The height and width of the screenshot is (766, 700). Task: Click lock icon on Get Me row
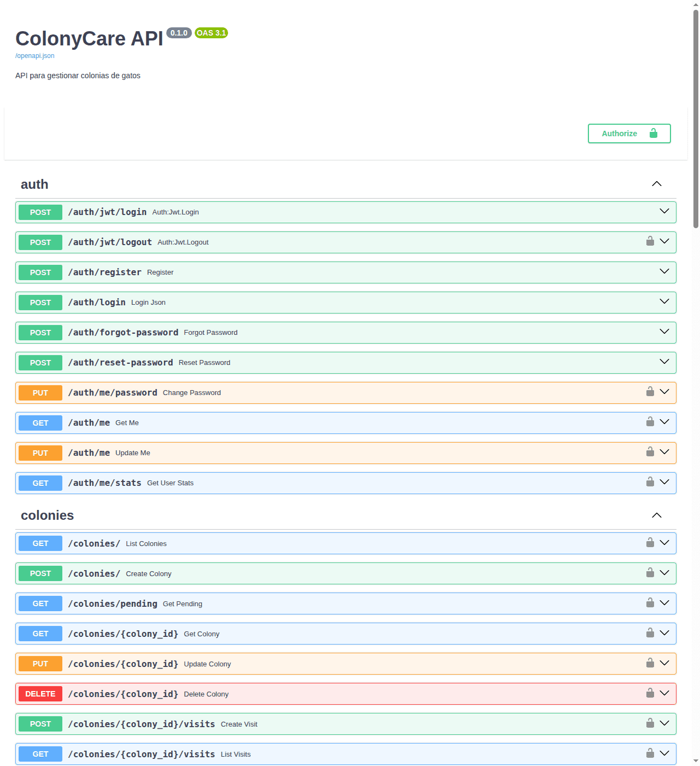coord(650,421)
